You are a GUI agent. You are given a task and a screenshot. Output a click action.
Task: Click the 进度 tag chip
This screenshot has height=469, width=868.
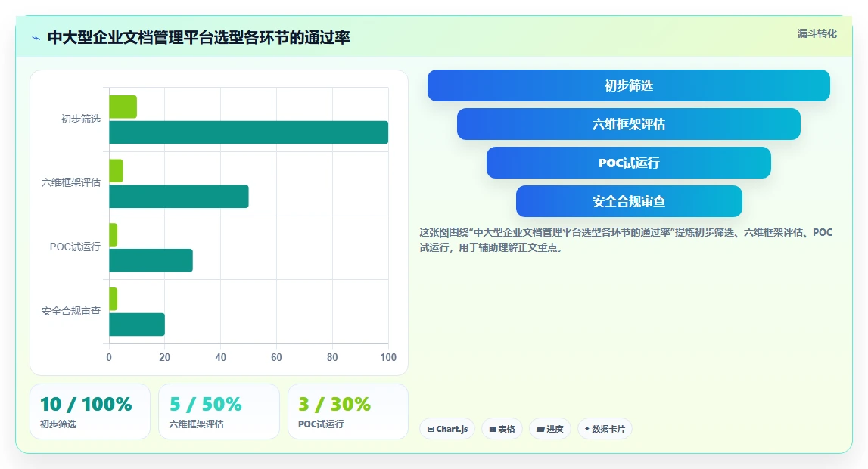(x=549, y=429)
